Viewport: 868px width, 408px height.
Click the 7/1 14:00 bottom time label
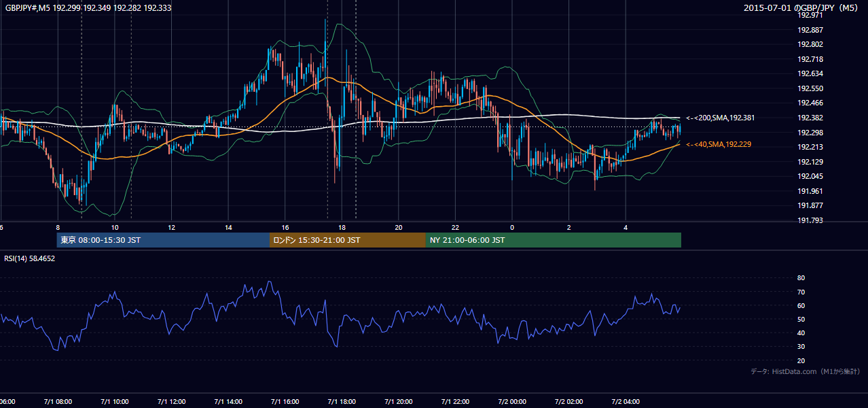[x=228, y=402]
